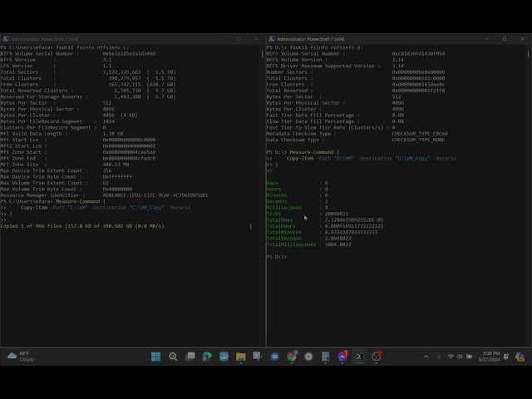
Task: Click the 'TotalSeconds' value 2.0048822
Action: coord(338,239)
